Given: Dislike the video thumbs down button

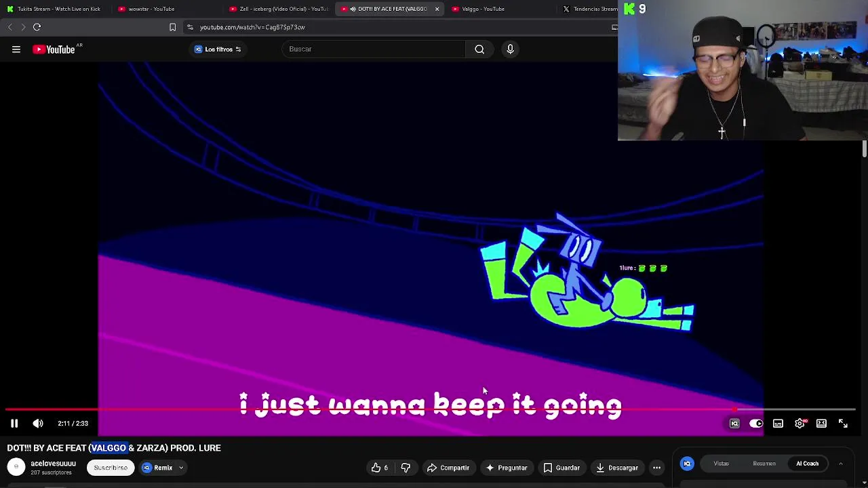Looking at the screenshot, I should 406,468.
